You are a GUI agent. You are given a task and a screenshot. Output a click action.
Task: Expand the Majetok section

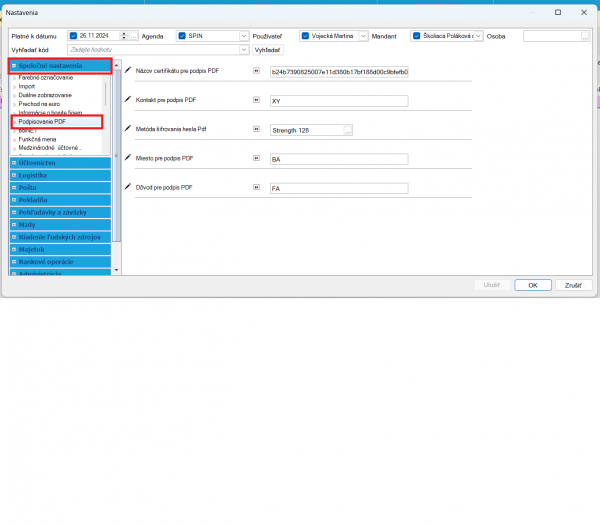[14, 249]
